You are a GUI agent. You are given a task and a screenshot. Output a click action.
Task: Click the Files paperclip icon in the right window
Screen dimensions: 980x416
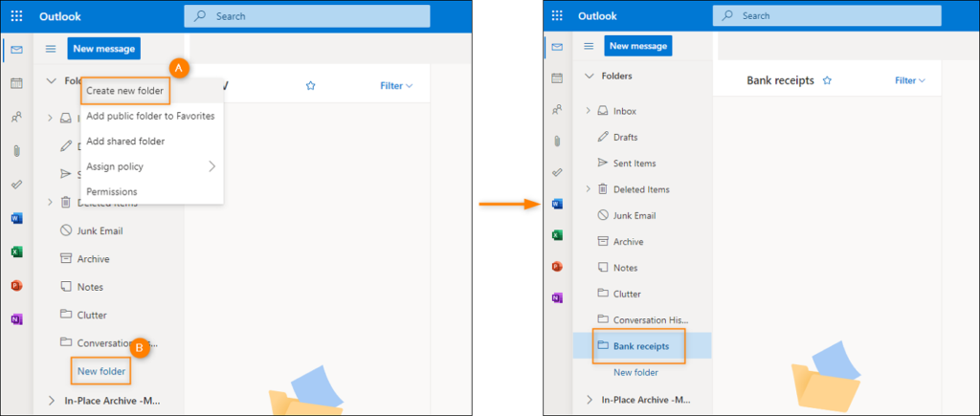pos(557,142)
